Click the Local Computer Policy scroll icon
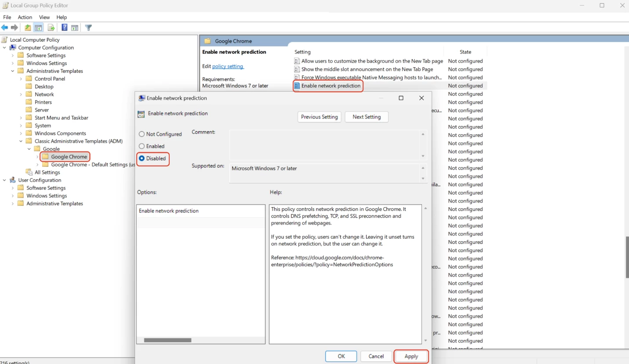The height and width of the screenshot is (364, 629). point(5,40)
